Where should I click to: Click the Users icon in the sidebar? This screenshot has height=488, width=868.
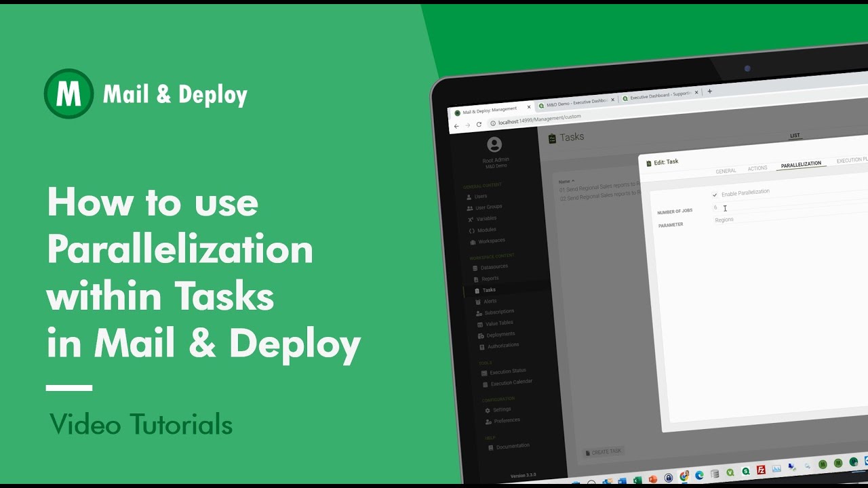pyautogui.click(x=469, y=197)
